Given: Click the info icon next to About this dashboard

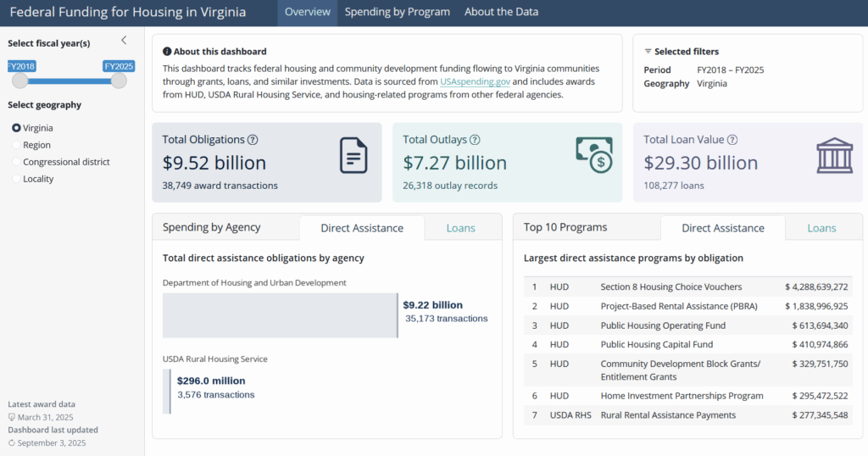Looking at the screenshot, I should 167,52.
